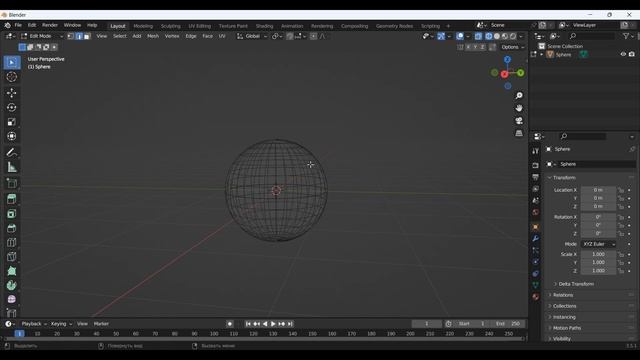This screenshot has height=360, width=640.
Task: Select the Knife tool
Action: 12,257
